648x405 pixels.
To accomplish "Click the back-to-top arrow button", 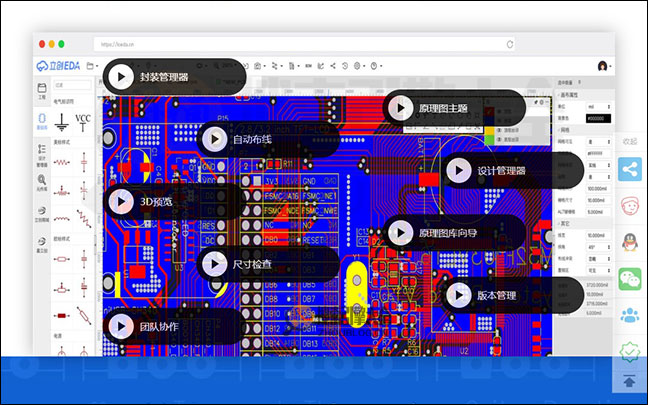I will click(630, 380).
